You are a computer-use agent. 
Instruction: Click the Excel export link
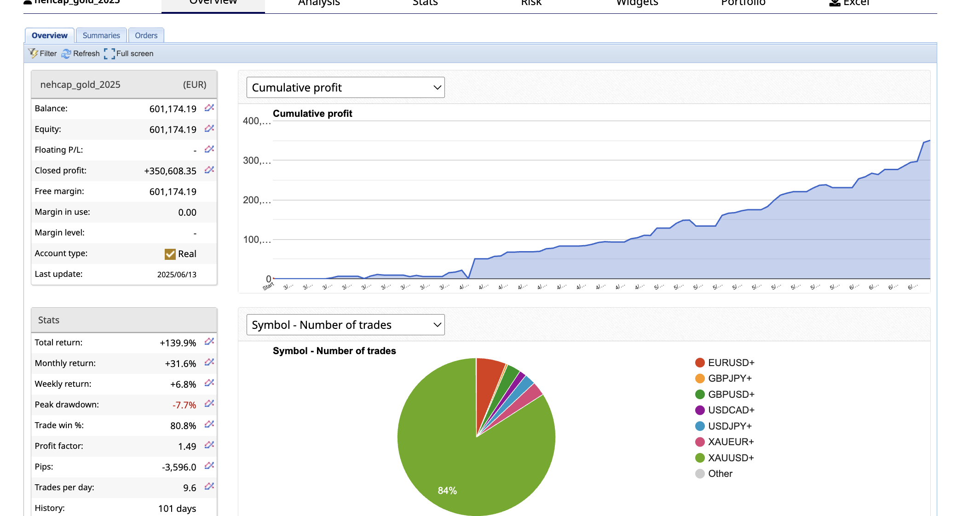pyautogui.click(x=849, y=4)
